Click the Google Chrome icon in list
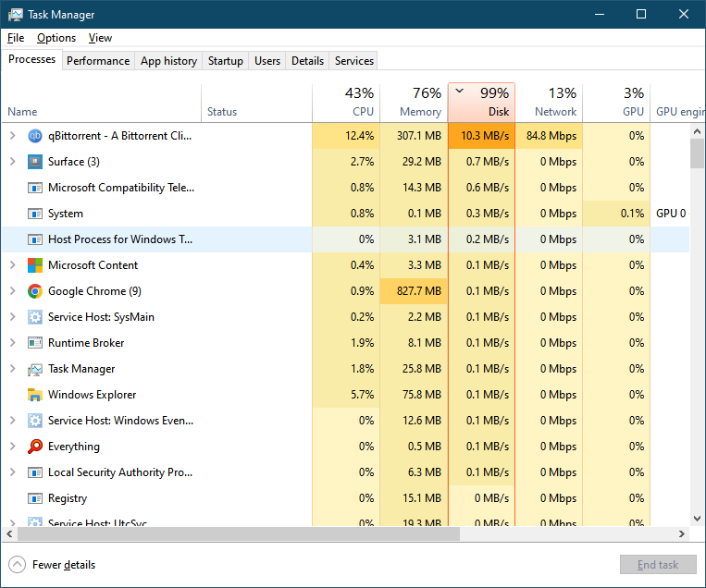Viewport: 706px width, 588px height. 35,291
